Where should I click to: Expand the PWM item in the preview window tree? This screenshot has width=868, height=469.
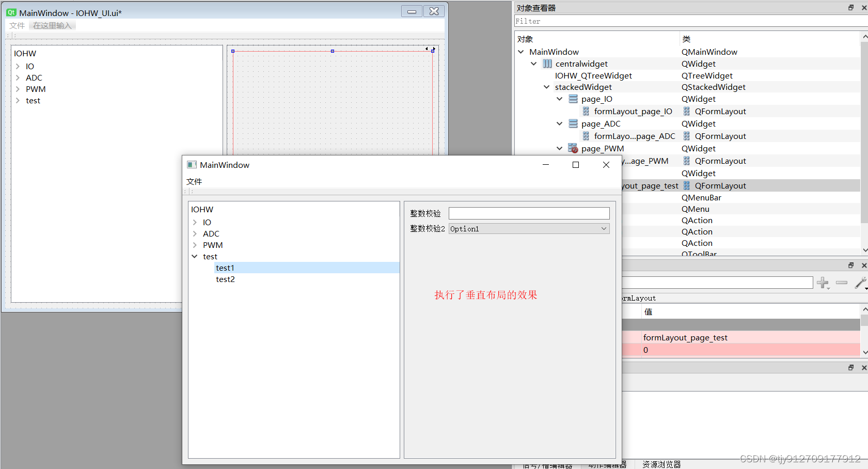pos(195,245)
